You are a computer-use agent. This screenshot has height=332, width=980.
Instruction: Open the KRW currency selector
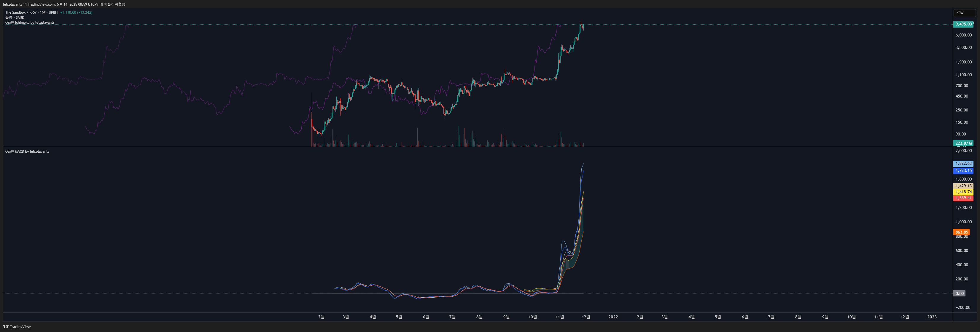[x=964, y=13]
